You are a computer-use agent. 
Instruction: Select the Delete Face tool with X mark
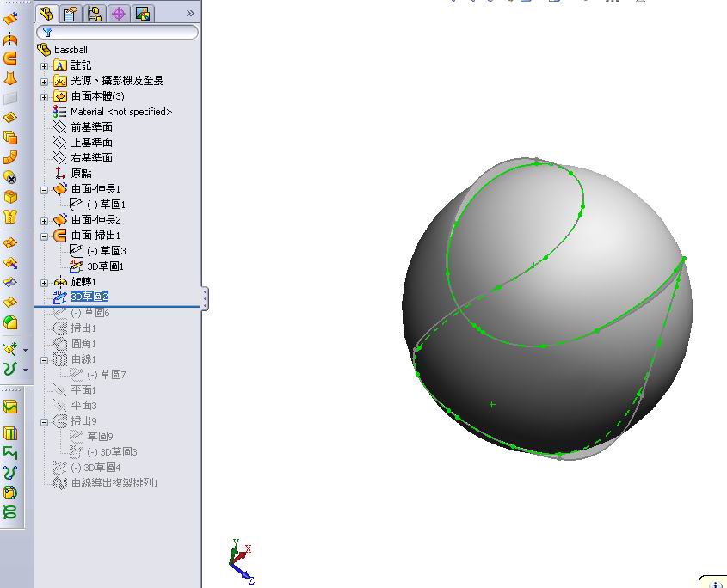pos(10,177)
